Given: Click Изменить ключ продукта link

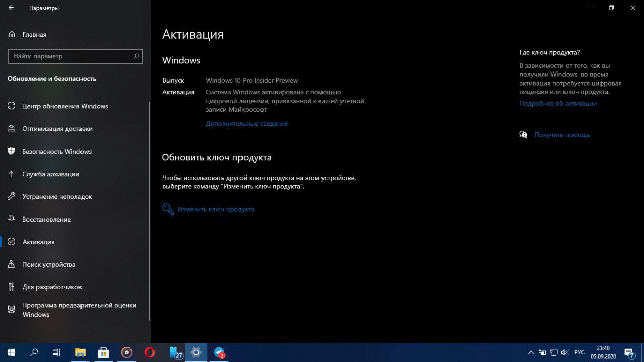Looking at the screenshot, I should (215, 209).
